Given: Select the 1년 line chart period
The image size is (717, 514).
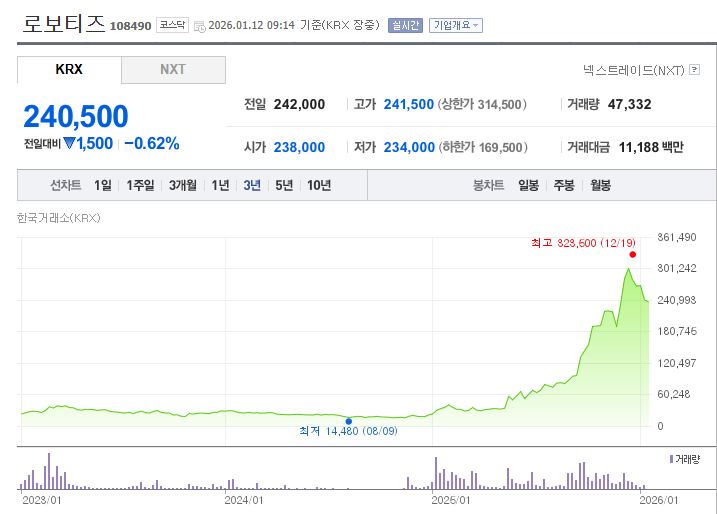Looking at the screenshot, I should point(220,185).
